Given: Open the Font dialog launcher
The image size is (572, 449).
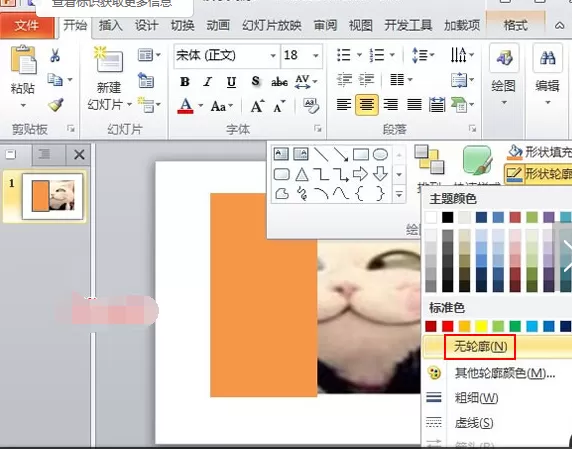Looking at the screenshot, I should 318,128.
